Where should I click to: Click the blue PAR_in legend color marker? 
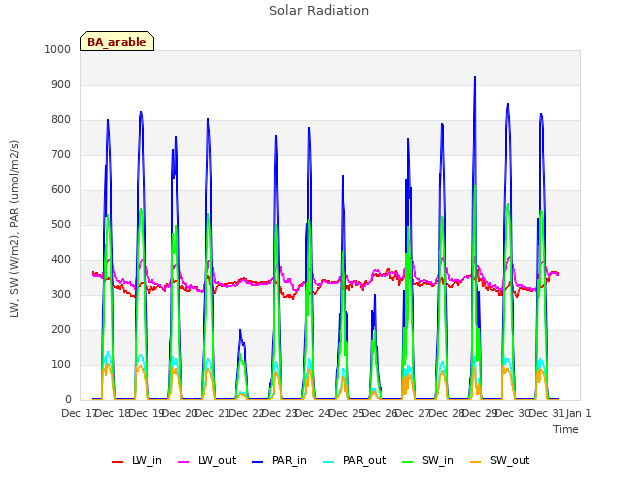(257, 462)
